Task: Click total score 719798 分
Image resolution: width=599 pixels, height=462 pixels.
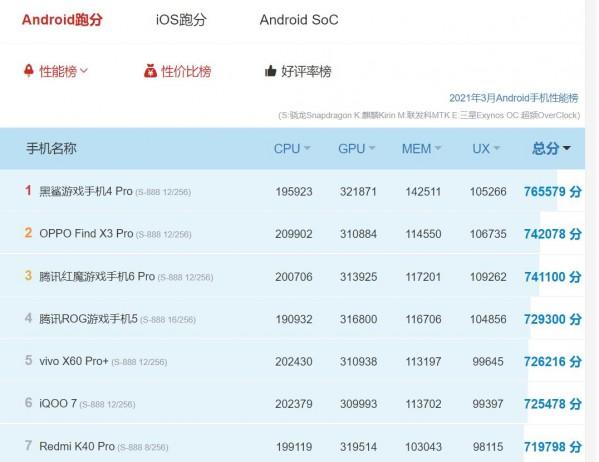Action: coord(552,447)
